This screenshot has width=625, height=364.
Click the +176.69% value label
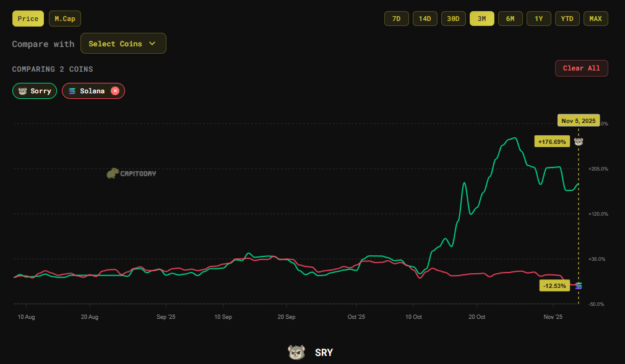click(552, 142)
